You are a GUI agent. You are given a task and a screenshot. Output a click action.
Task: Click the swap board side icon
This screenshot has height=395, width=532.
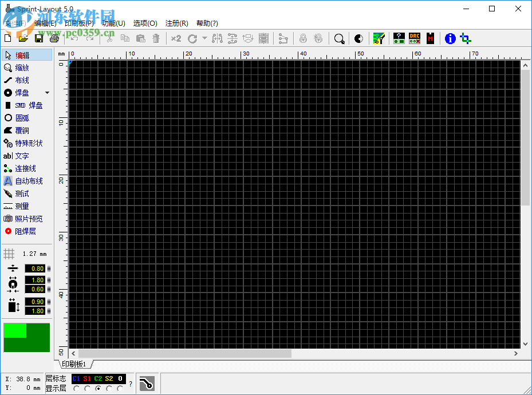(248, 38)
